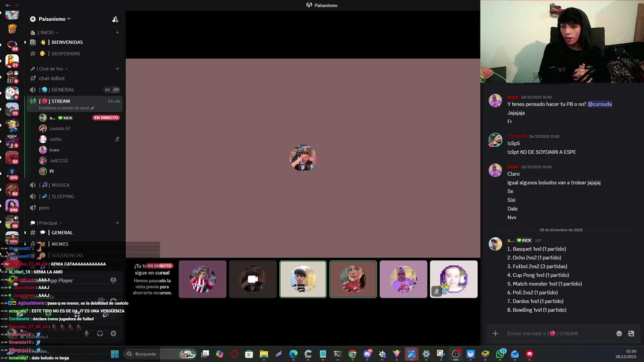Open WhatsApp from the taskbar
The image size is (644, 362).
pos(500,354)
